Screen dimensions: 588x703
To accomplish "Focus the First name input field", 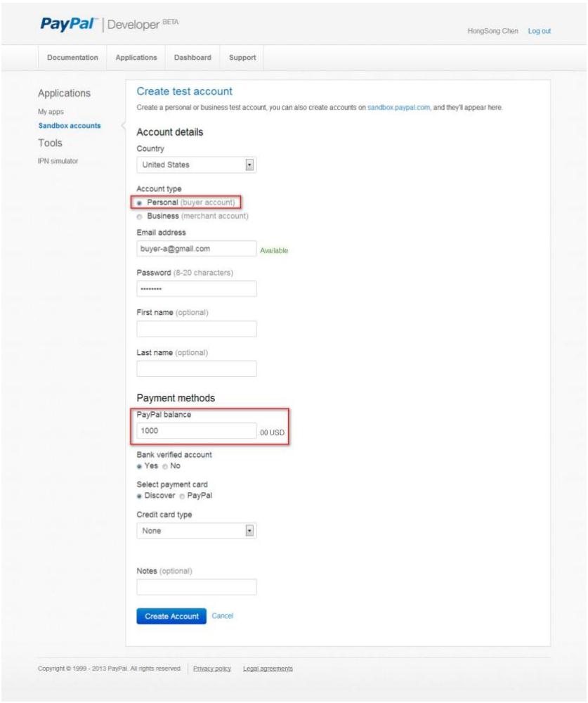I will click(x=196, y=328).
